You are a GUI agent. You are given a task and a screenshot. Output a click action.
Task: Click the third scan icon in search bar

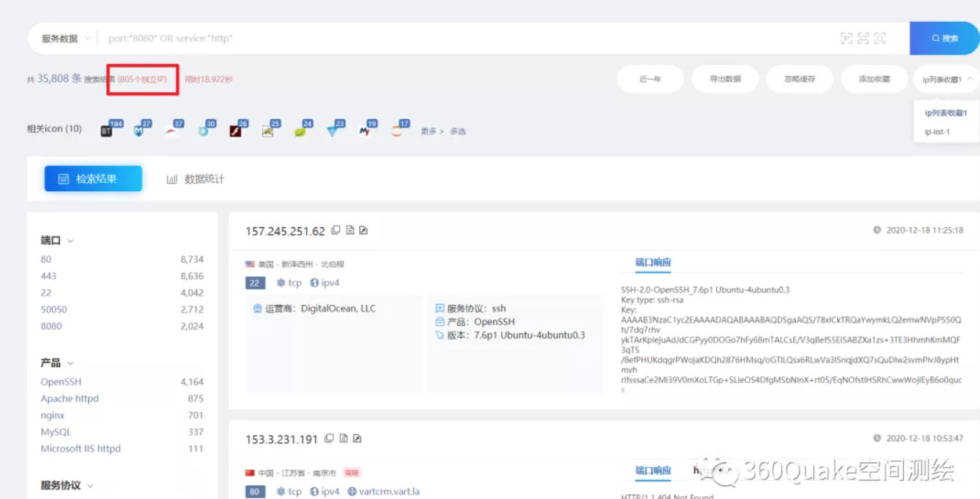pyautogui.click(x=880, y=39)
